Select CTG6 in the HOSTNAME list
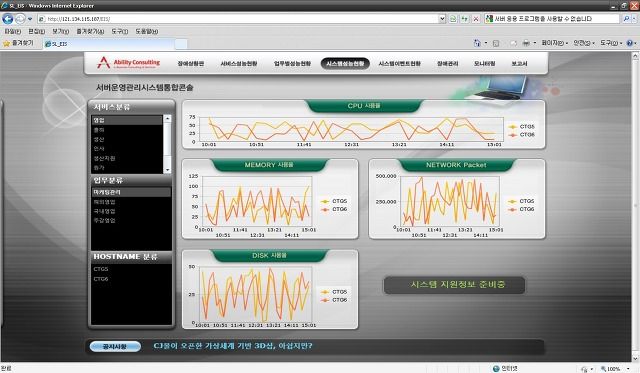 [131, 279]
